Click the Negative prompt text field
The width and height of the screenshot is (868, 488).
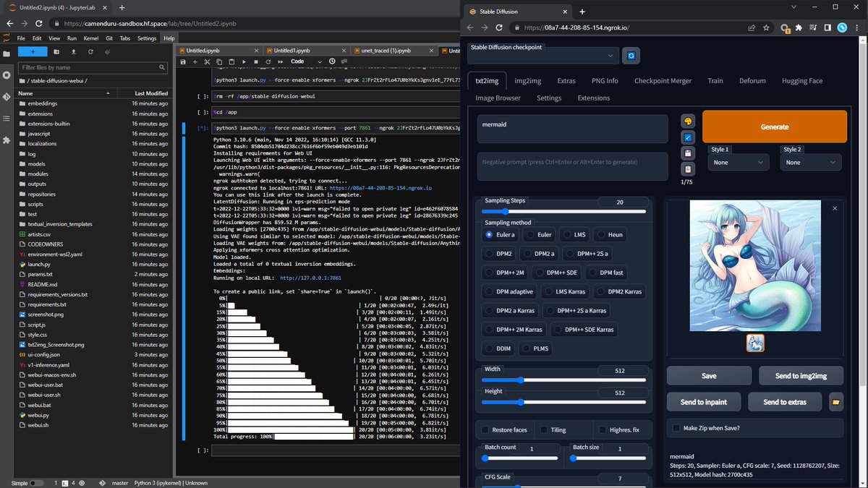coord(572,166)
